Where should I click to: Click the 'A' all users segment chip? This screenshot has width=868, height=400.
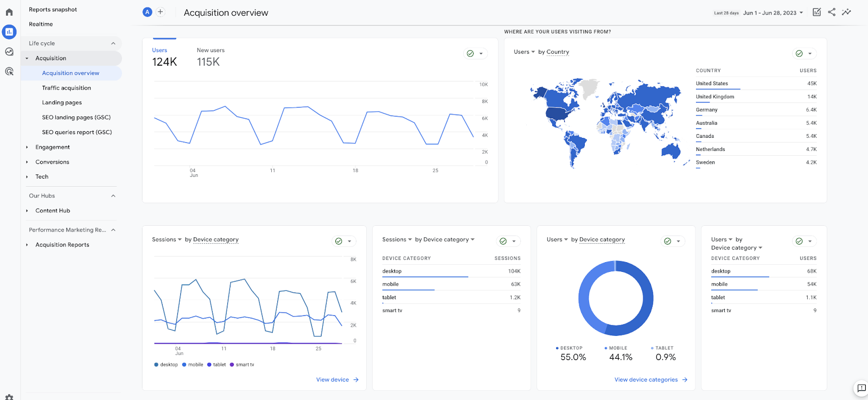click(147, 12)
